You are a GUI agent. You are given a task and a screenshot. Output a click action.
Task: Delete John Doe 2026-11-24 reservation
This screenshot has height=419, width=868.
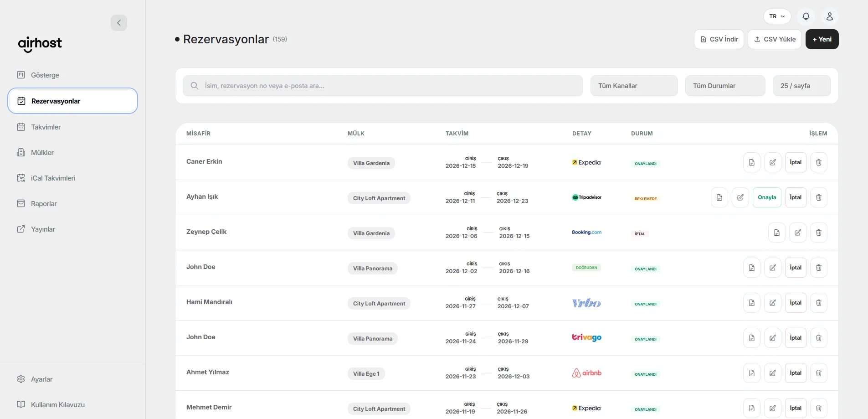819,338
